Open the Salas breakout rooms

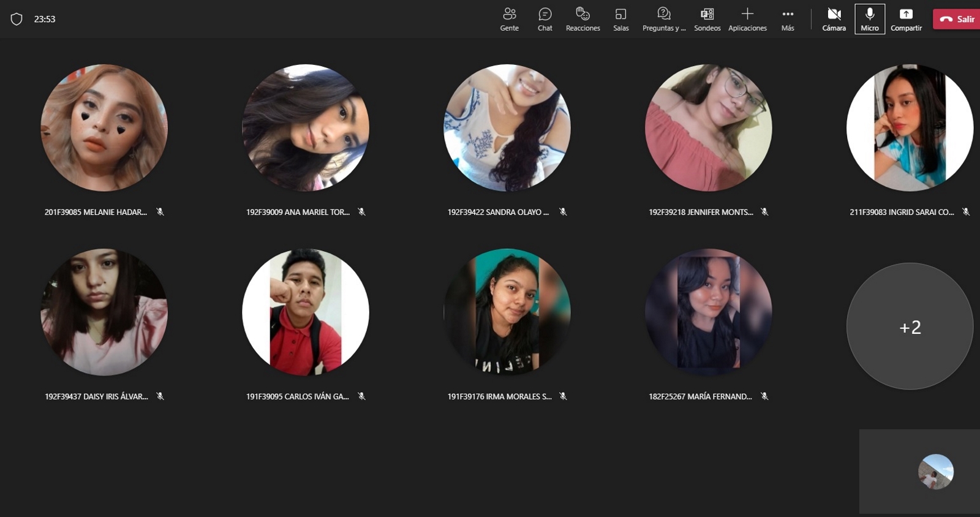click(620, 20)
